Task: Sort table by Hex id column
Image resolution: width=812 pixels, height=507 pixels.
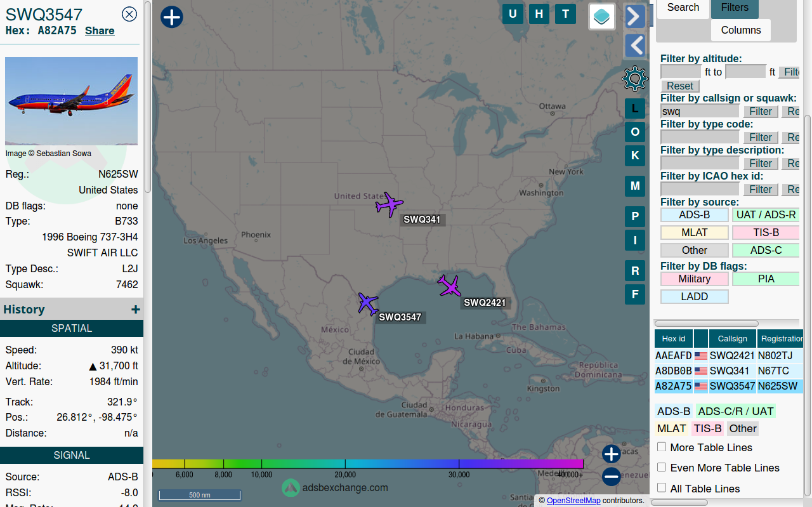Action: point(674,339)
